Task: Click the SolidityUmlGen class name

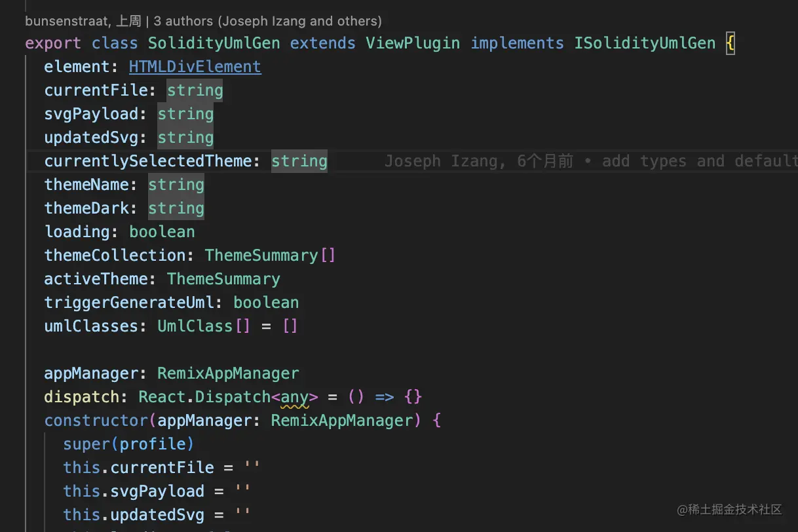Action: [214, 43]
